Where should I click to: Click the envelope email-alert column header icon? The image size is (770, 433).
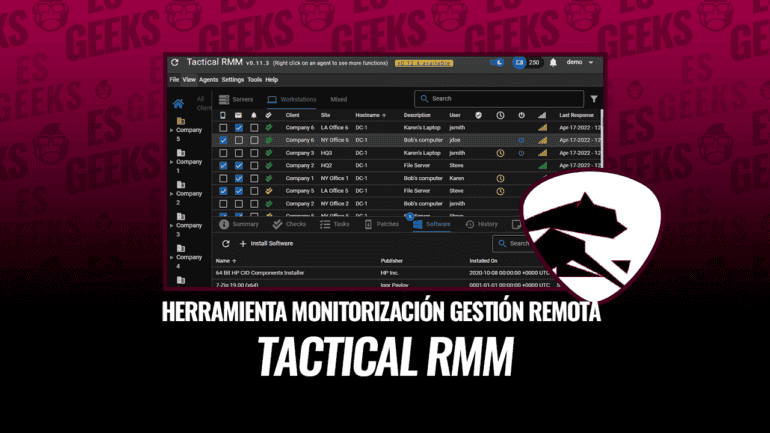tap(238, 115)
